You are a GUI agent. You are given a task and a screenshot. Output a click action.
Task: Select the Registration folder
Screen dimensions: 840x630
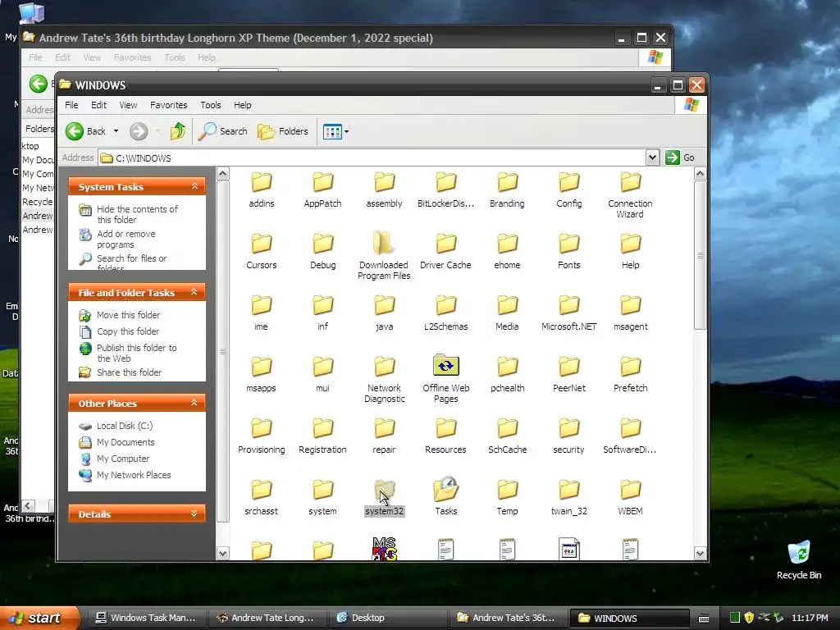click(x=322, y=436)
